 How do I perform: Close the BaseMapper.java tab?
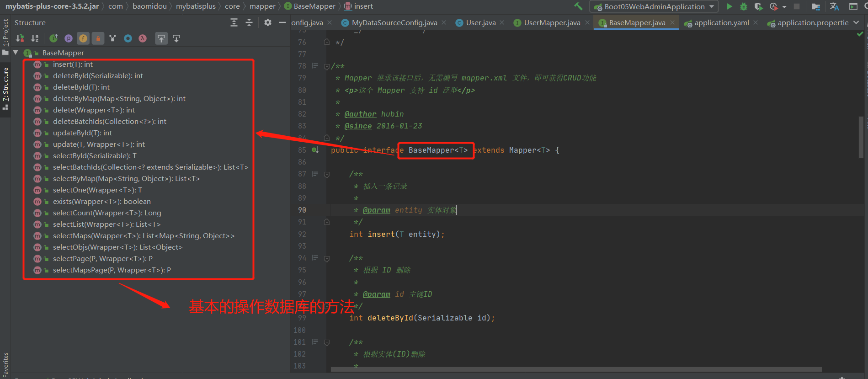point(672,22)
